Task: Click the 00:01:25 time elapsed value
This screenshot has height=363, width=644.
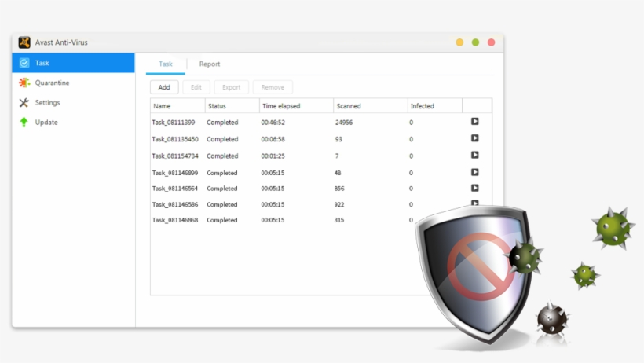Action: pyautogui.click(x=273, y=156)
